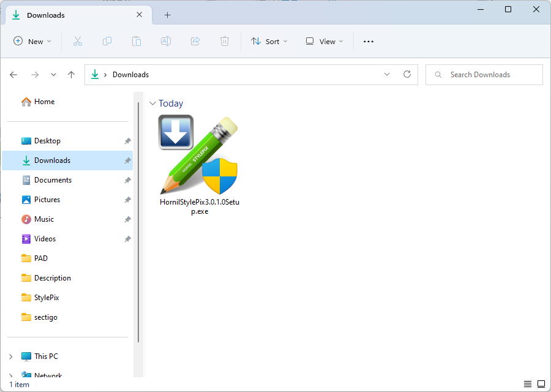The width and height of the screenshot is (551, 392).
Task: Select Downloads in the navigation pane
Action: tap(67, 160)
